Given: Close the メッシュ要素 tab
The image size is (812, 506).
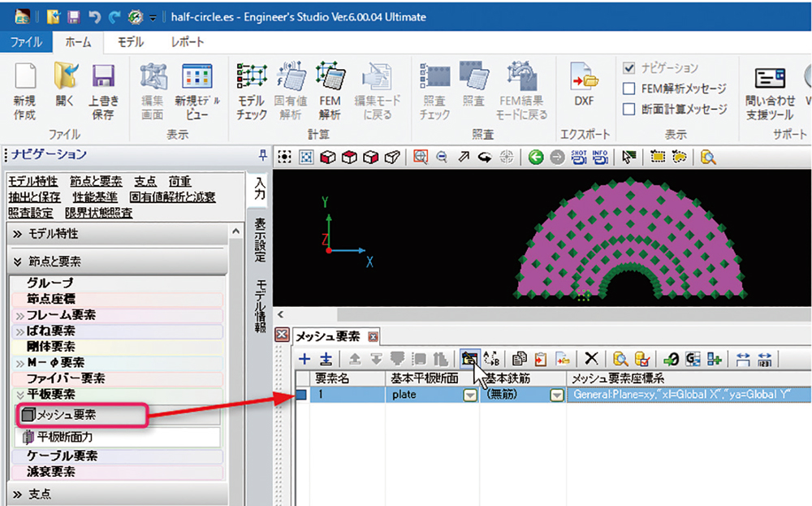Looking at the screenshot, I should [x=373, y=336].
